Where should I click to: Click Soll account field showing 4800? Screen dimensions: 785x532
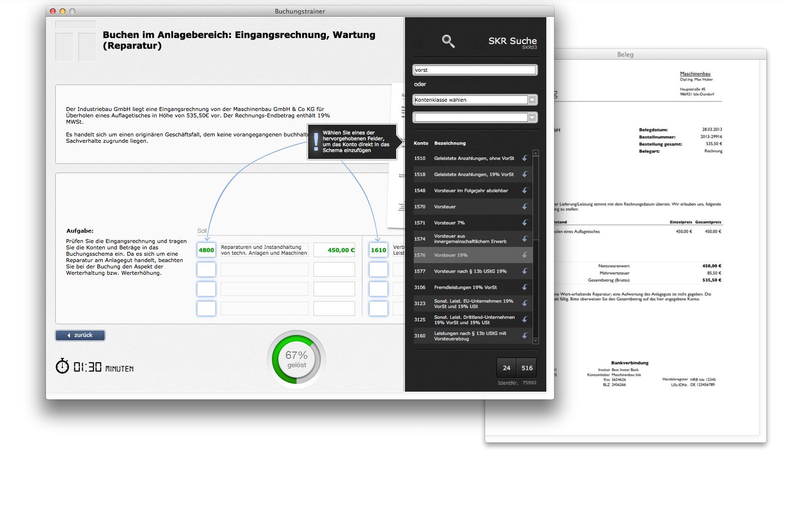206,250
